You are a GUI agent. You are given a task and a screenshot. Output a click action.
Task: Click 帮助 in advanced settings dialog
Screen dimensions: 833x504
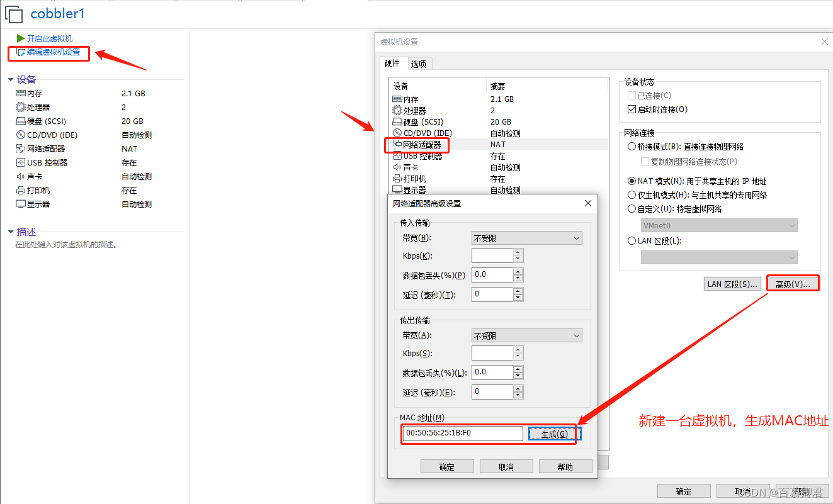[x=565, y=466]
